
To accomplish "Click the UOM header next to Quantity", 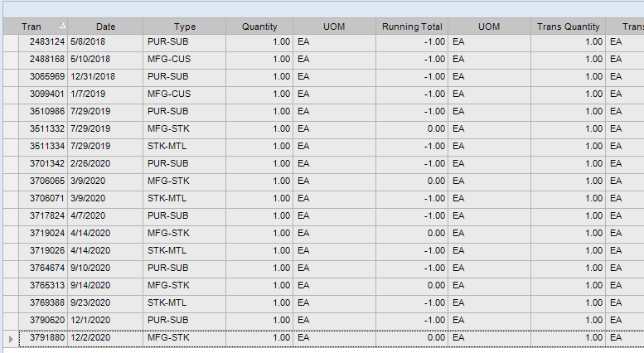I will 334,27.
